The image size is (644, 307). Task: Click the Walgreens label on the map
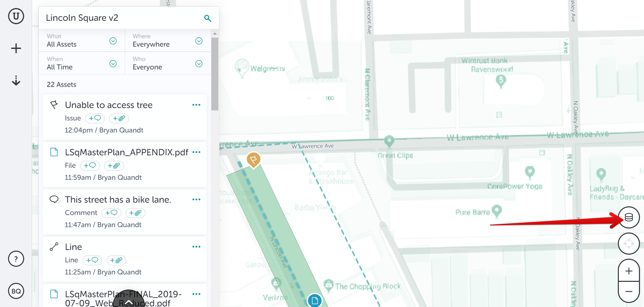click(x=267, y=68)
